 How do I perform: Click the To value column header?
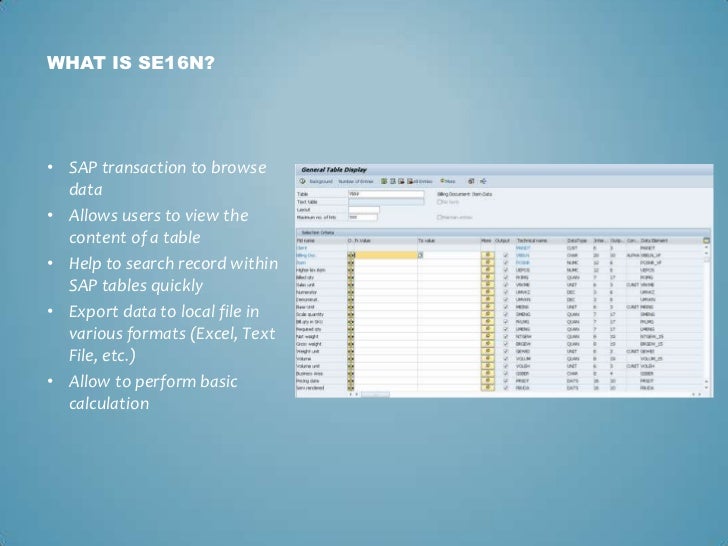tap(426, 240)
